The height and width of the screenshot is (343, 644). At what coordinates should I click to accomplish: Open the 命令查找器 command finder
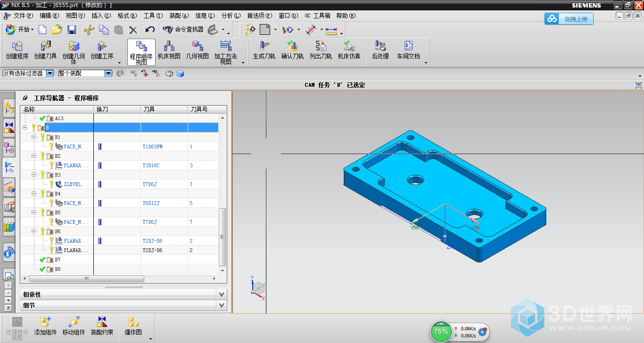tap(183, 30)
